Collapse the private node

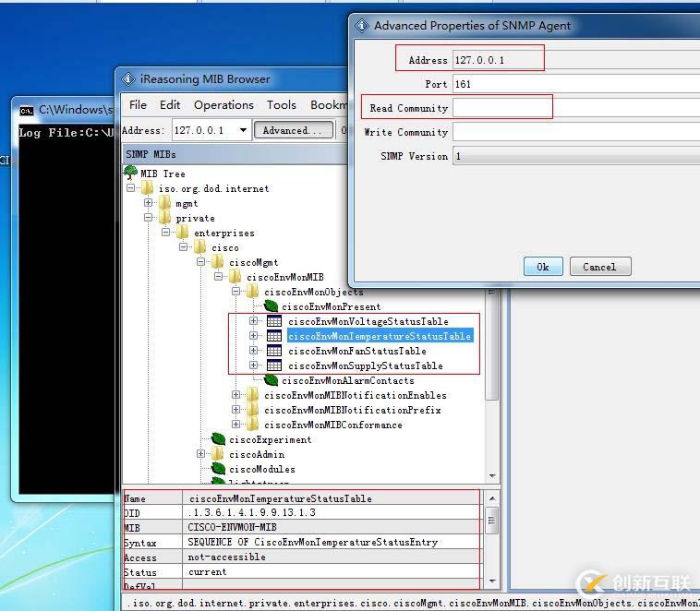[148, 217]
